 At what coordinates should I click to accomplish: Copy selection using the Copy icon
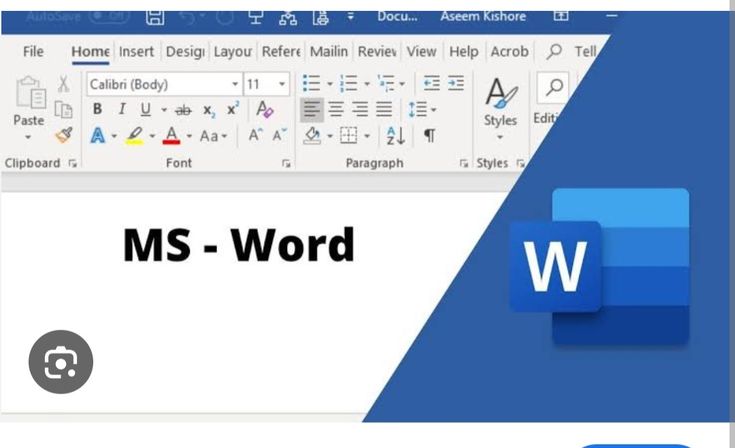(x=63, y=110)
